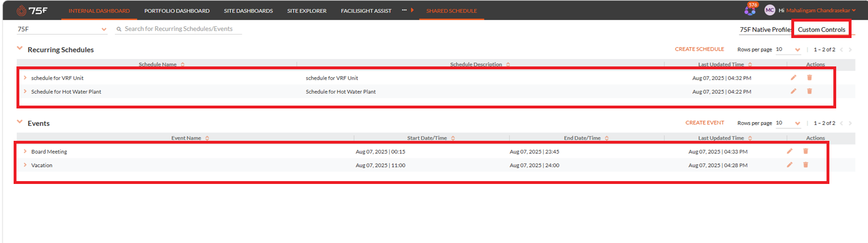Image resolution: width=868 pixels, height=243 pixels.
Task: Click 'Aug 07, 2025 | 04:32 PM' updated time
Action: pyautogui.click(x=721, y=78)
